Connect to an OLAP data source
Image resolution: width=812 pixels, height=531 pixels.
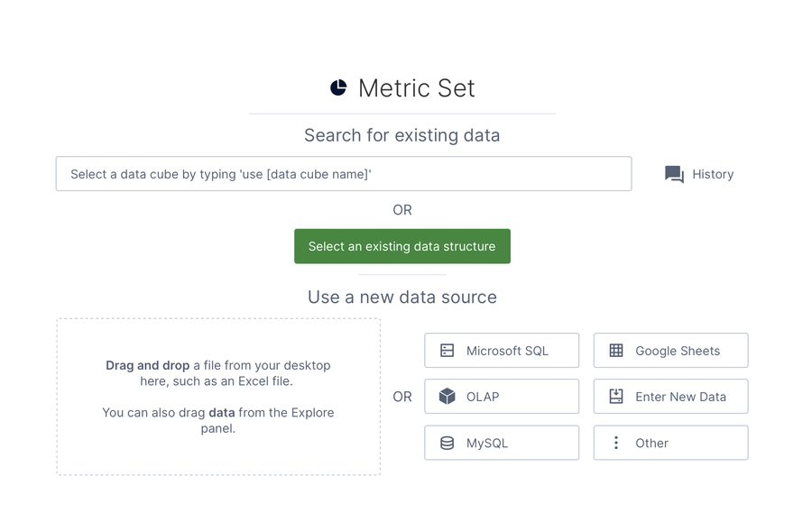coord(501,397)
